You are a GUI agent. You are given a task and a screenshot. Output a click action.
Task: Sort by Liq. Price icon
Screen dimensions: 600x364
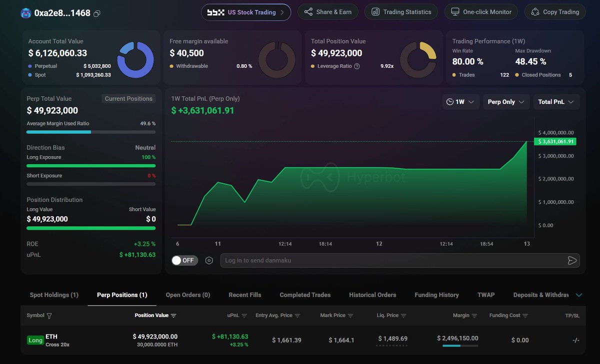(403, 316)
